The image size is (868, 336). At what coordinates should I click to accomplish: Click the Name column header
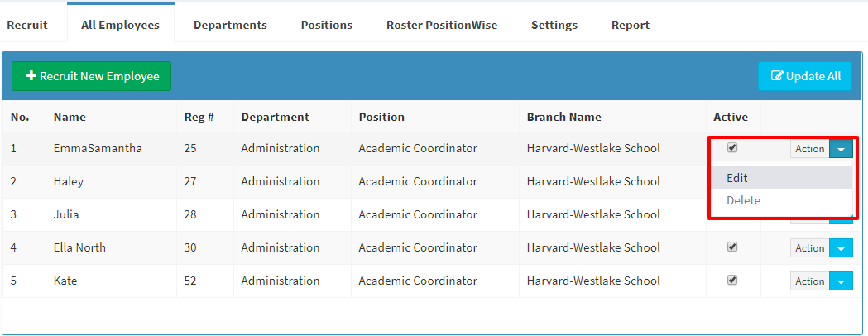[x=70, y=117]
